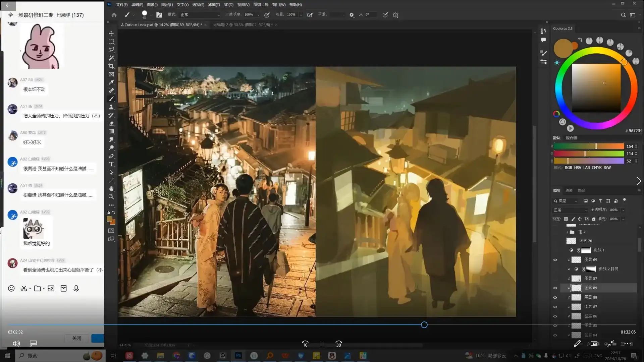Image resolution: width=644 pixels, height=362 pixels.
Task: Switch to the 未标题-2 document tab
Action: (x=241, y=24)
